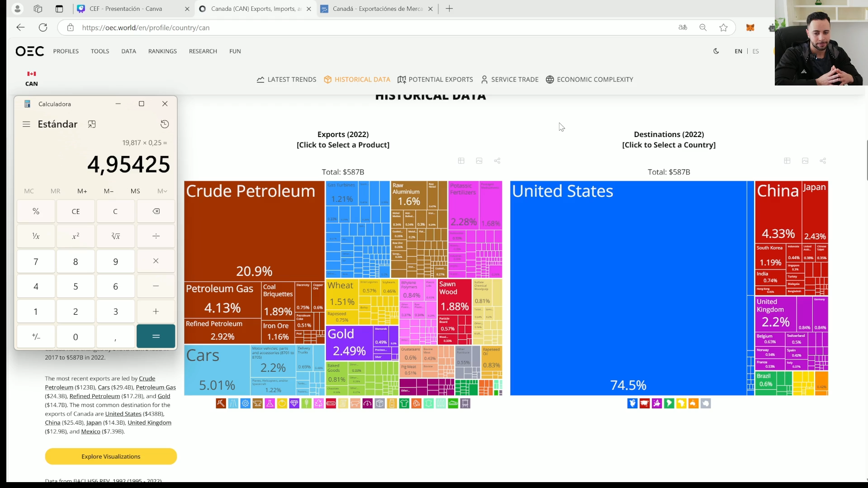The width and height of the screenshot is (868, 488).
Task: Reload the current page
Action: point(43,28)
